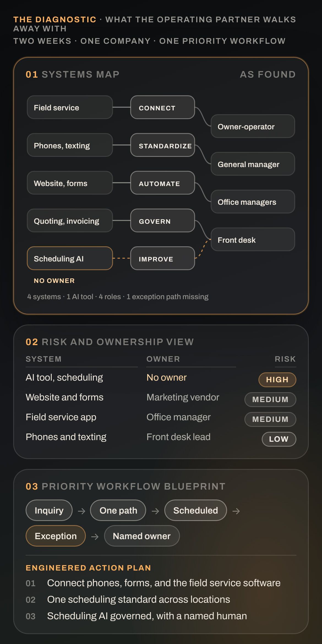Click the arrow between Inquiry and One path

coord(81,511)
